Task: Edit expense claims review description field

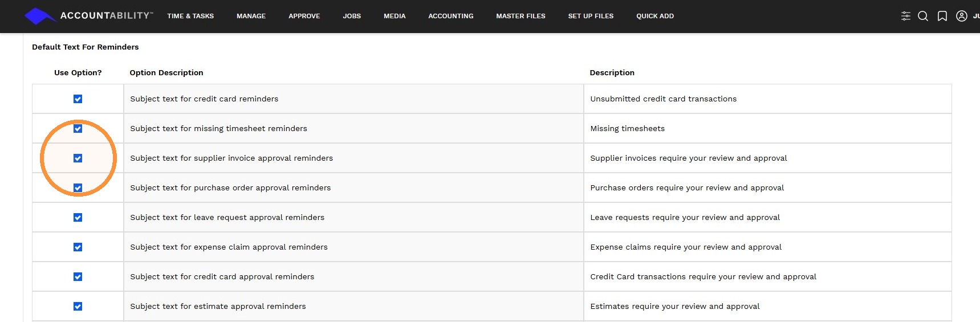Action: (x=767, y=247)
